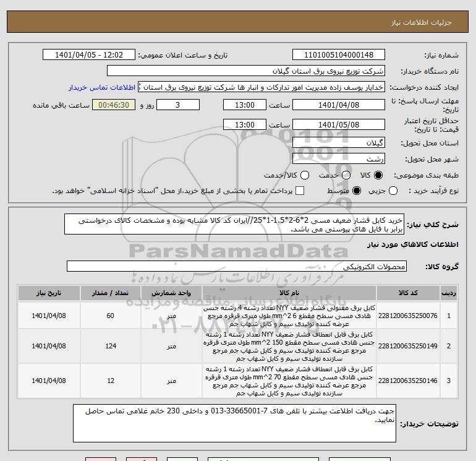Click the تاریخ نیاز column header
476x461 pixels.
pyautogui.click(x=49, y=293)
